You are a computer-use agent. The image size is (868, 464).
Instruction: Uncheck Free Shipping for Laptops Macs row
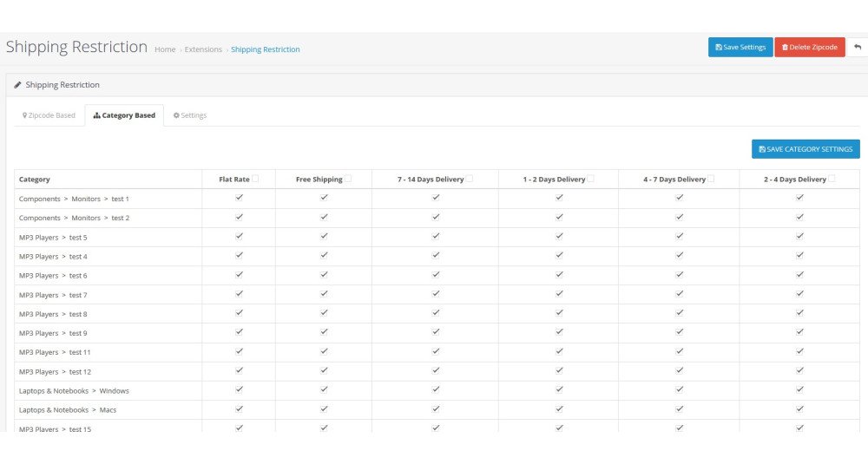coord(324,408)
